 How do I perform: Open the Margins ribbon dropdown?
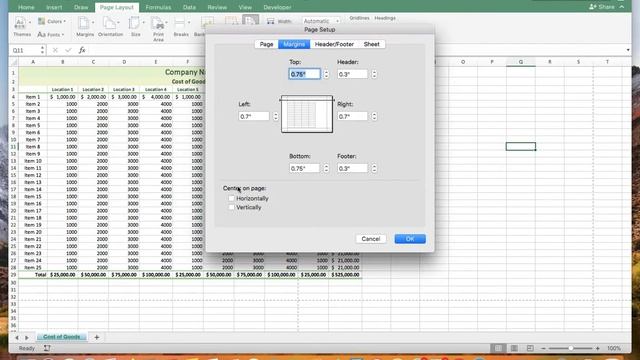point(85,27)
